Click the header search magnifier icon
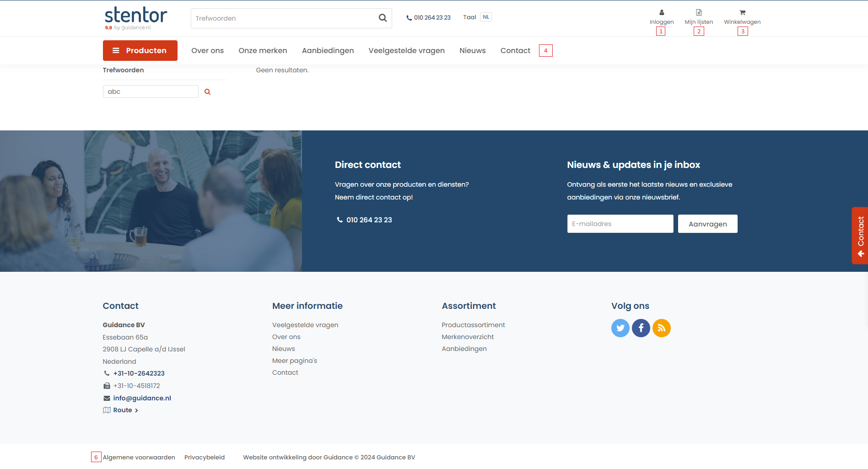Screen dimensions: 868x469 coord(383,18)
